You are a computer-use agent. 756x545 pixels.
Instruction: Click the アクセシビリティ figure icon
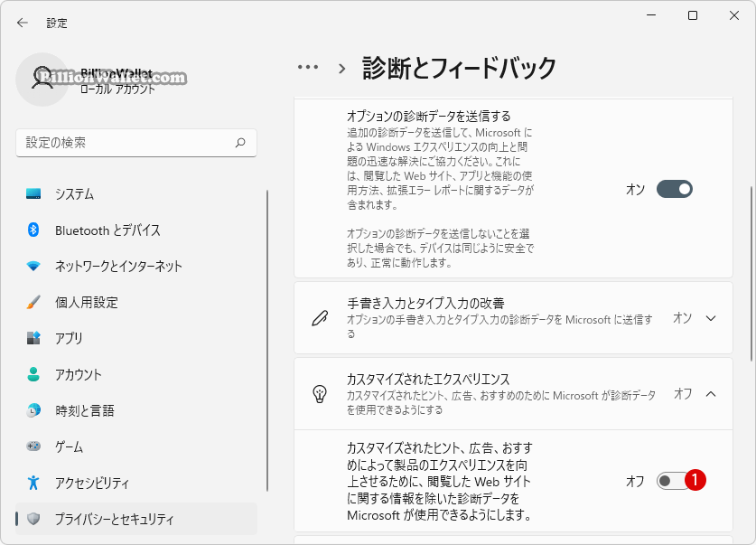click(33, 483)
